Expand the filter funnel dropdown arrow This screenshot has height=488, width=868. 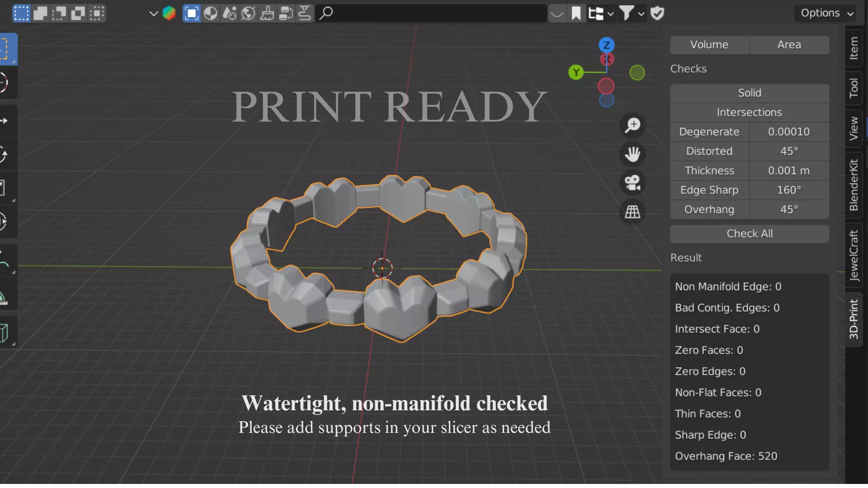[641, 14]
